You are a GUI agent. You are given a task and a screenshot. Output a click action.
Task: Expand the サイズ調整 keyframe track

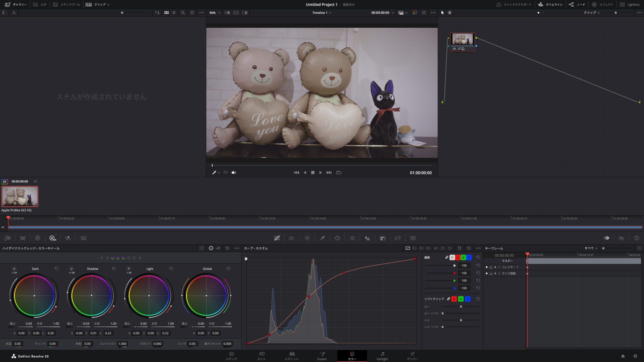tap(499, 273)
